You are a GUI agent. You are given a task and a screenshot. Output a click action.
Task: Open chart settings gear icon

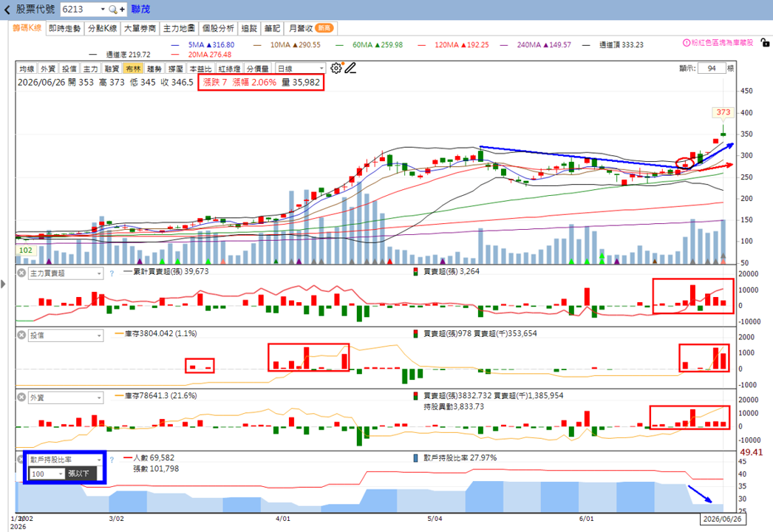336,68
